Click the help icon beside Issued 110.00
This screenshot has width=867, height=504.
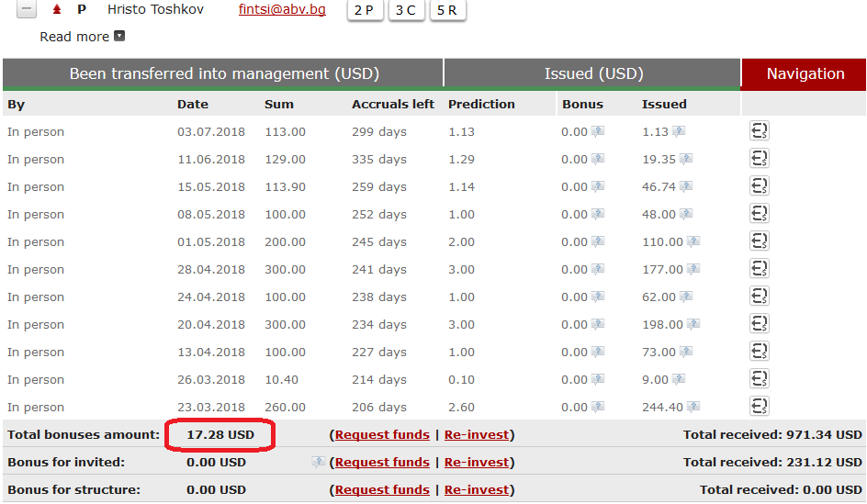(x=693, y=241)
